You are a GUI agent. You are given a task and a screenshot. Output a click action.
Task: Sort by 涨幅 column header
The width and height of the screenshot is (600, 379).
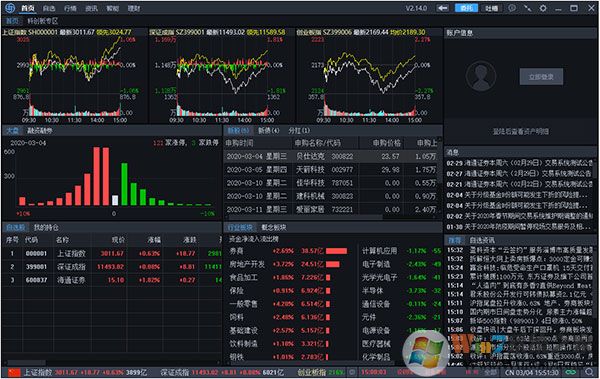coord(154,240)
